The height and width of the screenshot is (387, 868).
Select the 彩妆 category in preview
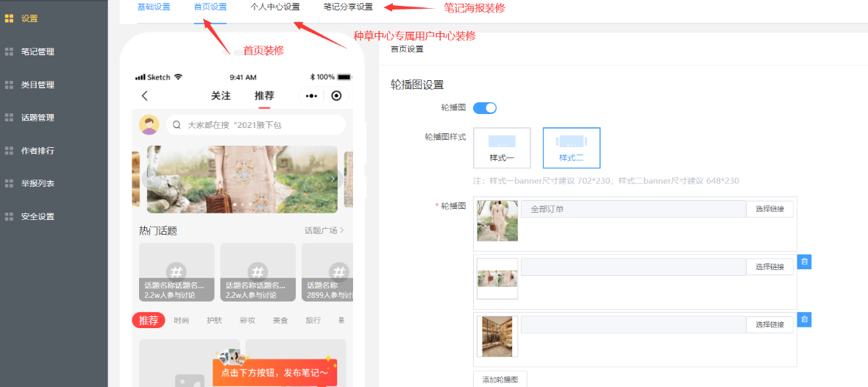pyautogui.click(x=247, y=320)
